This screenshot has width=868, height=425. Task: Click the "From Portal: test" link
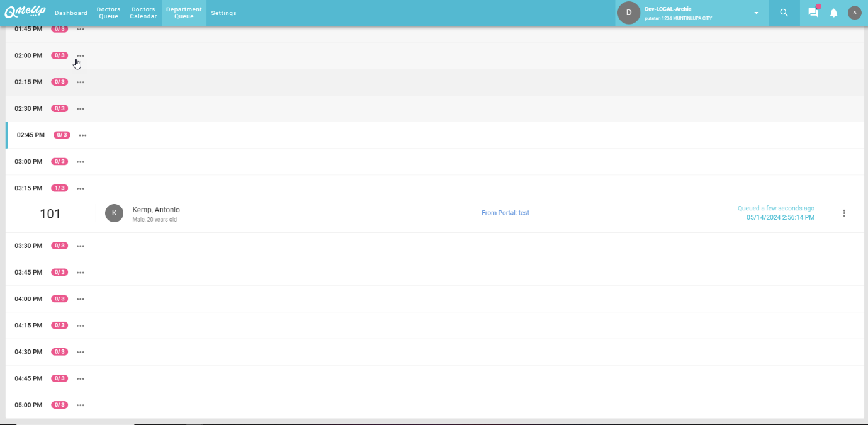pyautogui.click(x=505, y=213)
